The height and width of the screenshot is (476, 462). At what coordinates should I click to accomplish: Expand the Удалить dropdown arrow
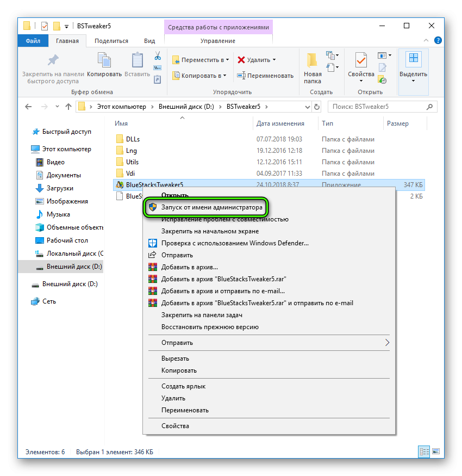click(274, 60)
